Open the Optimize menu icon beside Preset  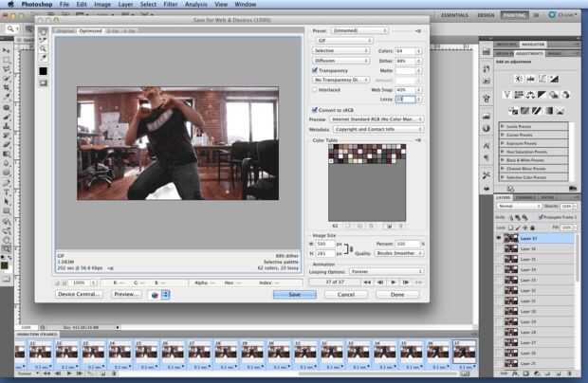click(418, 30)
